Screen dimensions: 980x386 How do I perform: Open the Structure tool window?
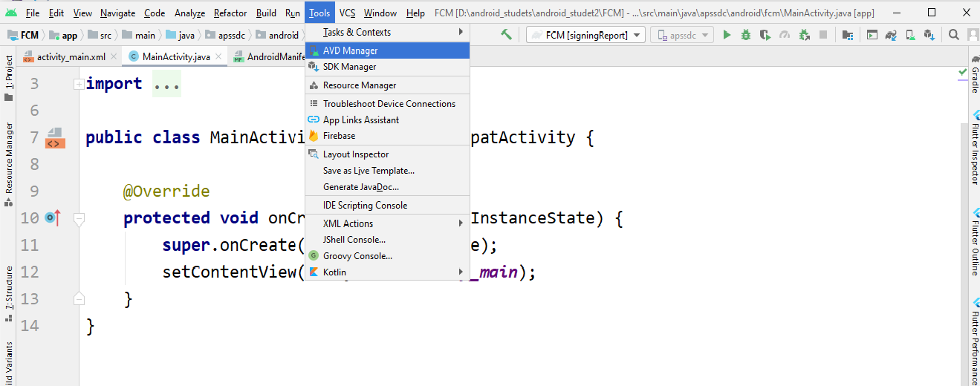pyautogui.click(x=8, y=294)
